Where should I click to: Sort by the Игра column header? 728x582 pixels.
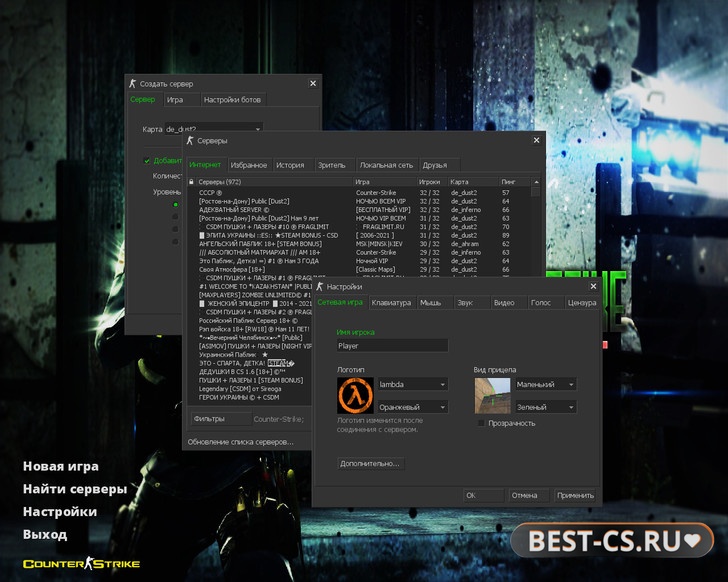pyautogui.click(x=385, y=182)
